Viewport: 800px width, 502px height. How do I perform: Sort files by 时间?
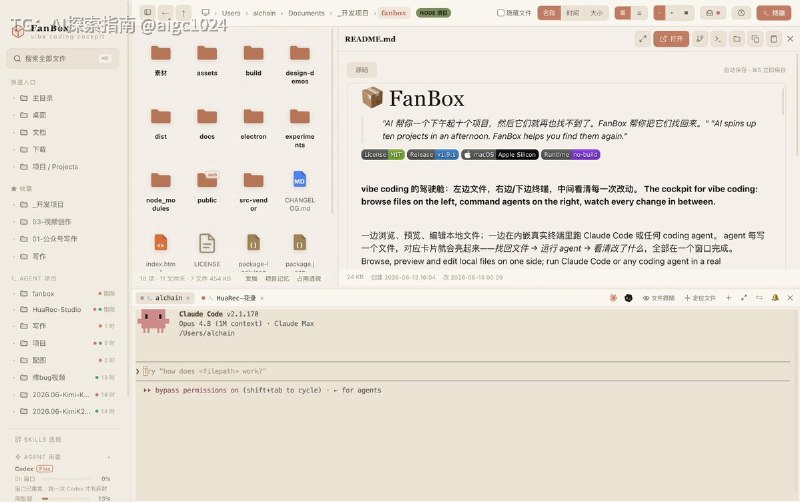point(572,13)
